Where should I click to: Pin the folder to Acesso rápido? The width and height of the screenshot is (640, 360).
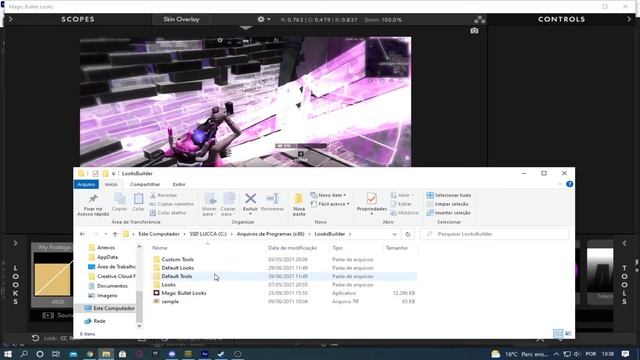click(93, 204)
